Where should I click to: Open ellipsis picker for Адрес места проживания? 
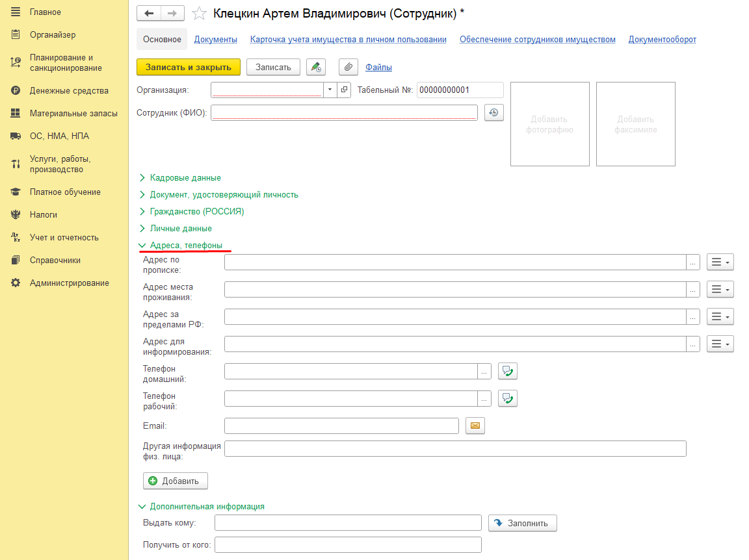click(x=692, y=289)
